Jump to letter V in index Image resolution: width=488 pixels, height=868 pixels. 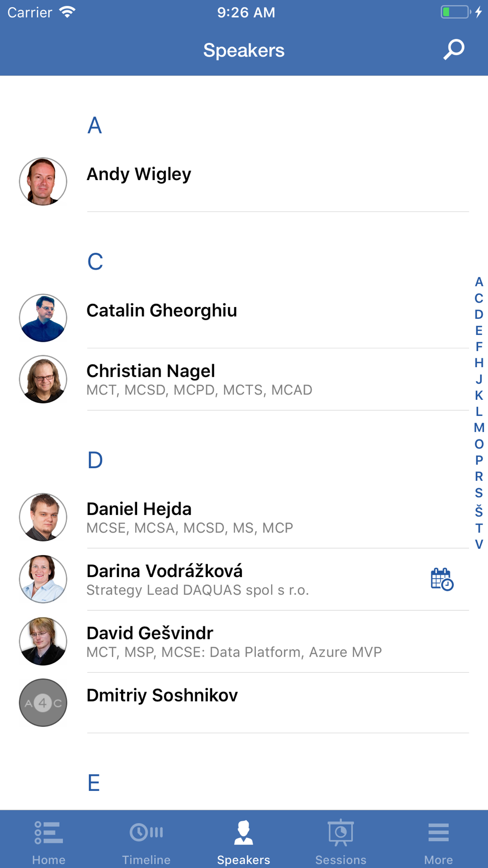tap(479, 544)
